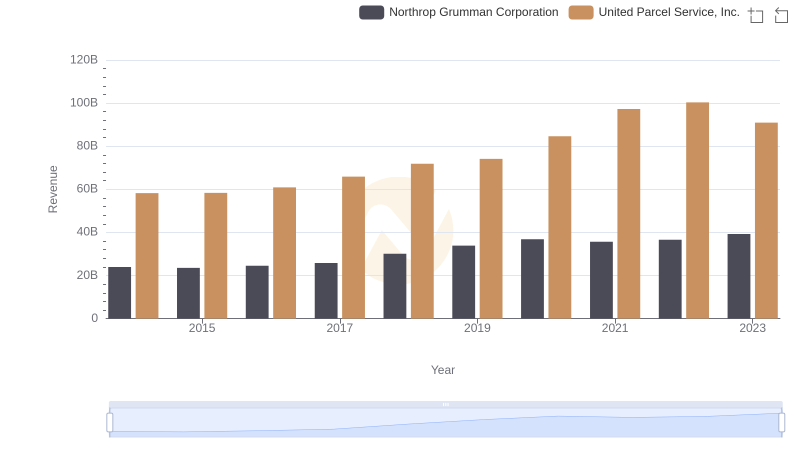
Task: Click the 2017 x-axis label
Action: pos(340,328)
